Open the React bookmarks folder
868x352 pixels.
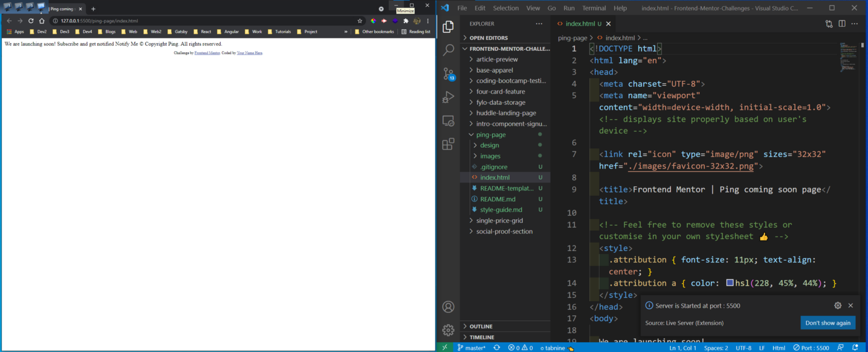point(202,32)
